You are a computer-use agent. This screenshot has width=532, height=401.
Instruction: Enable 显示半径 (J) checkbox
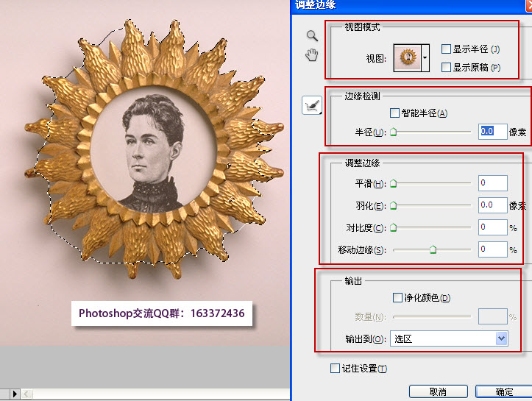pos(446,49)
